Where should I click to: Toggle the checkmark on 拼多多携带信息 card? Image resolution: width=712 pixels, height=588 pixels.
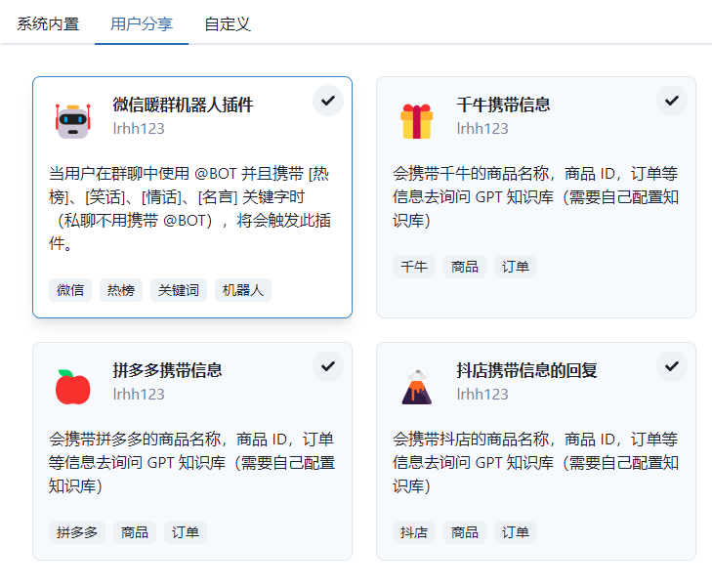pyautogui.click(x=328, y=366)
